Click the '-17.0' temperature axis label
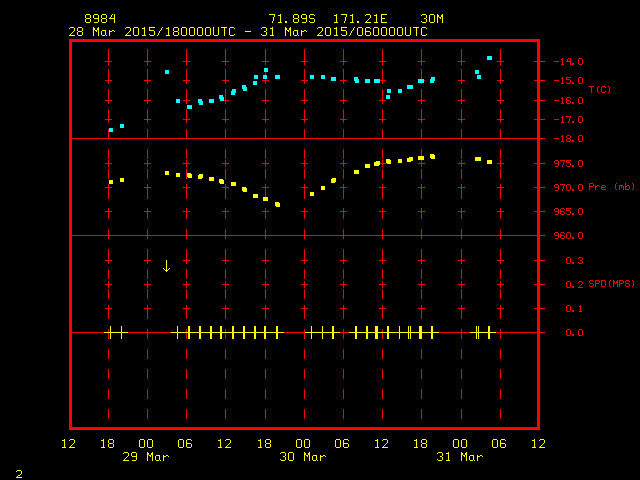The width and height of the screenshot is (640, 480). click(x=568, y=120)
